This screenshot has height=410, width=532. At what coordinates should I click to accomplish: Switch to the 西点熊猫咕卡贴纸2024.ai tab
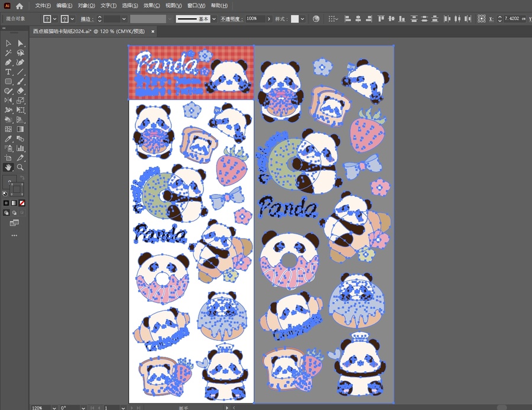click(89, 31)
